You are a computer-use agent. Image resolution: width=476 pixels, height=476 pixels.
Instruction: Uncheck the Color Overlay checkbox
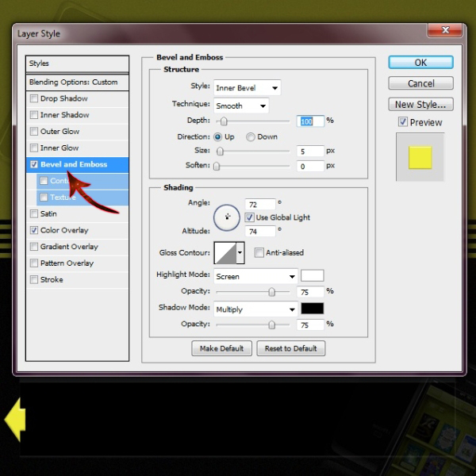[x=34, y=230]
